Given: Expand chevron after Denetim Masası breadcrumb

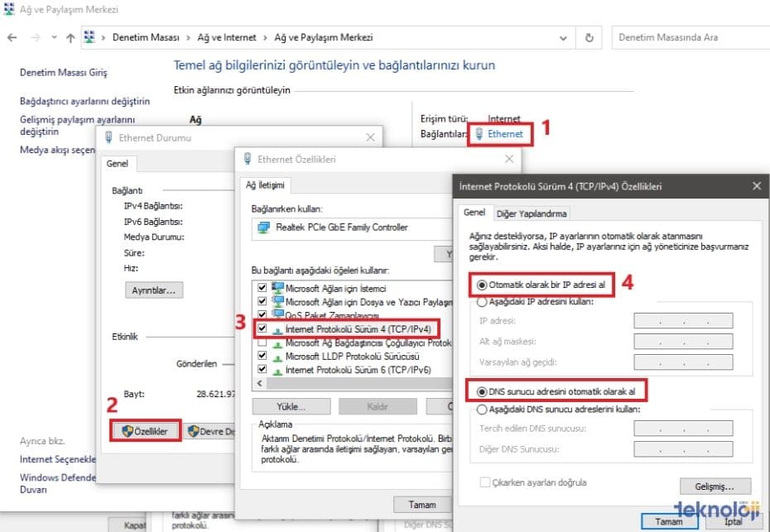Looking at the screenshot, I should point(189,38).
